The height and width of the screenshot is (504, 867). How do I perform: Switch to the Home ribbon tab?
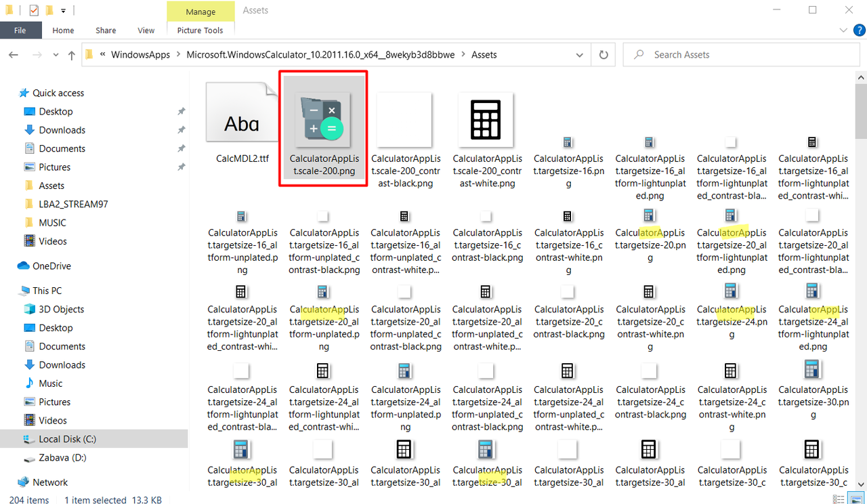pyautogui.click(x=63, y=30)
